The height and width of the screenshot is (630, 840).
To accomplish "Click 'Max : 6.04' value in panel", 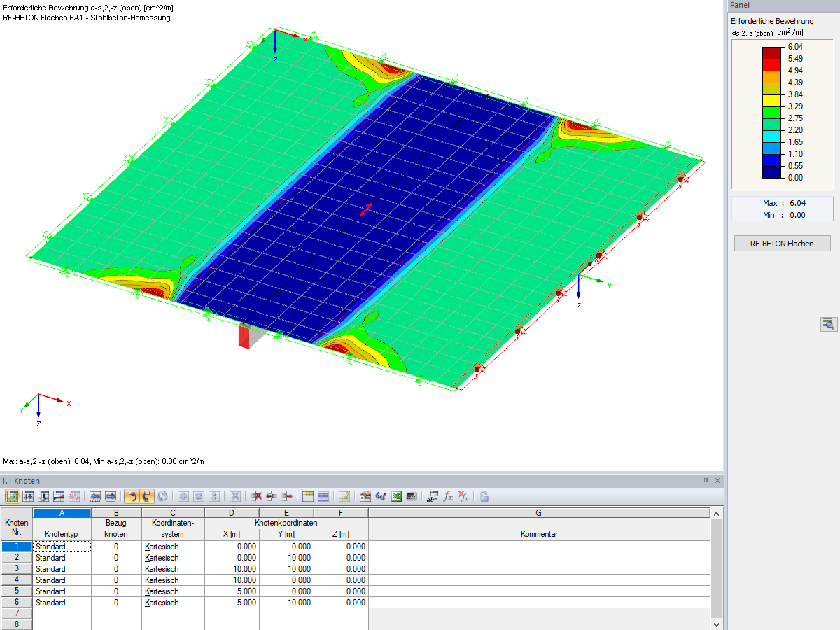I will pyautogui.click(x=784, y=203).
